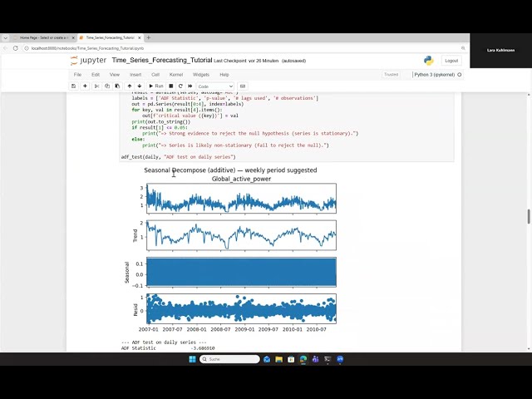Click the Seasonal Decompose plot title

tap(230, 170)
